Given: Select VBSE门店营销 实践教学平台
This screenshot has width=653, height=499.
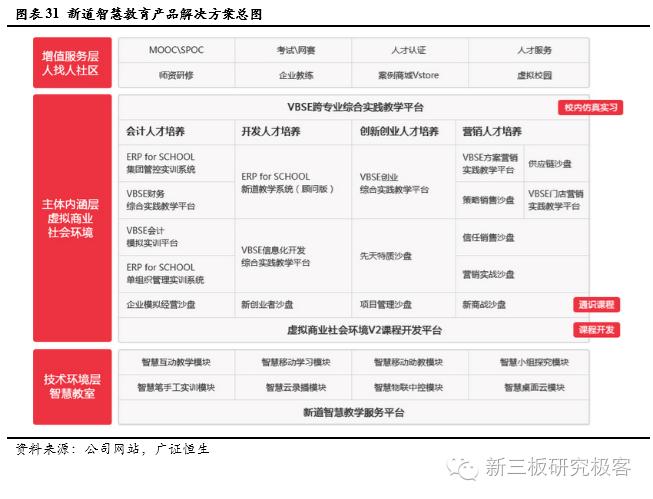Looking at the screenshot, I should 556,200.
